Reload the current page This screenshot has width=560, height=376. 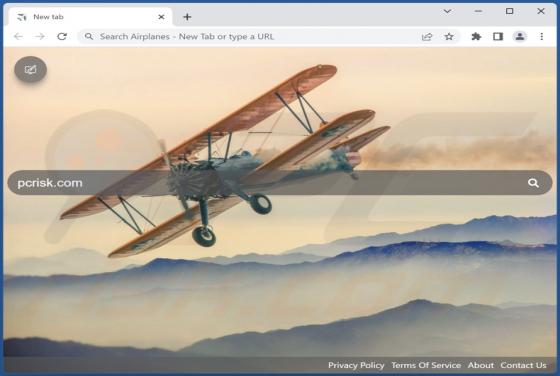[62, 36]
